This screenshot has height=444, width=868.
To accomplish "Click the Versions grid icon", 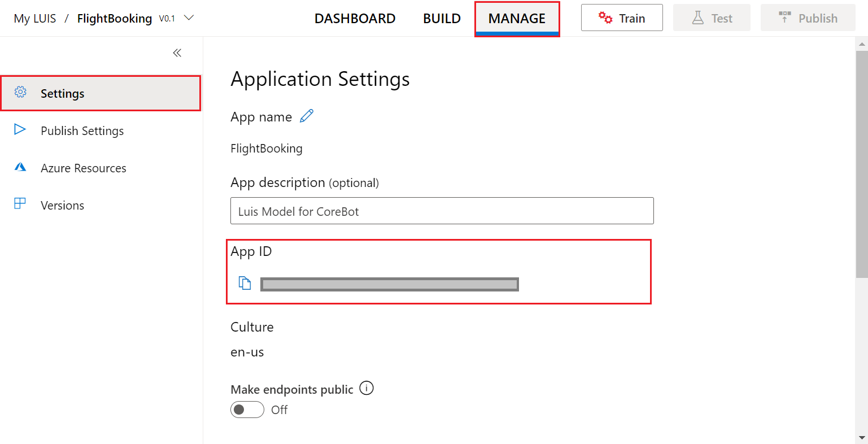I will click(20, 204).
